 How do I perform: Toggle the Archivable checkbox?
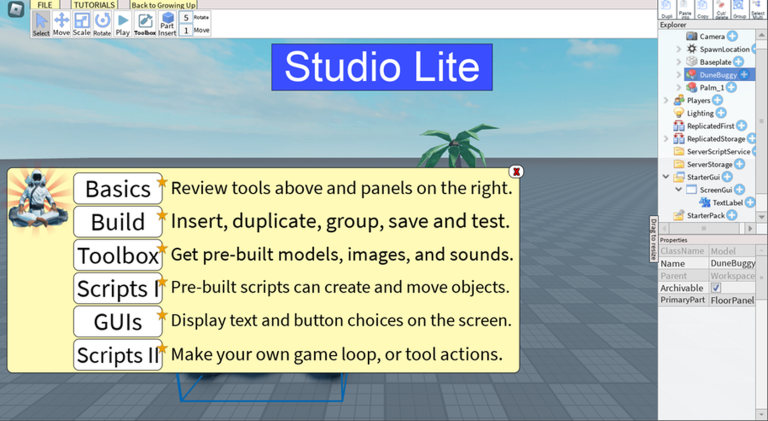point(716,288)
